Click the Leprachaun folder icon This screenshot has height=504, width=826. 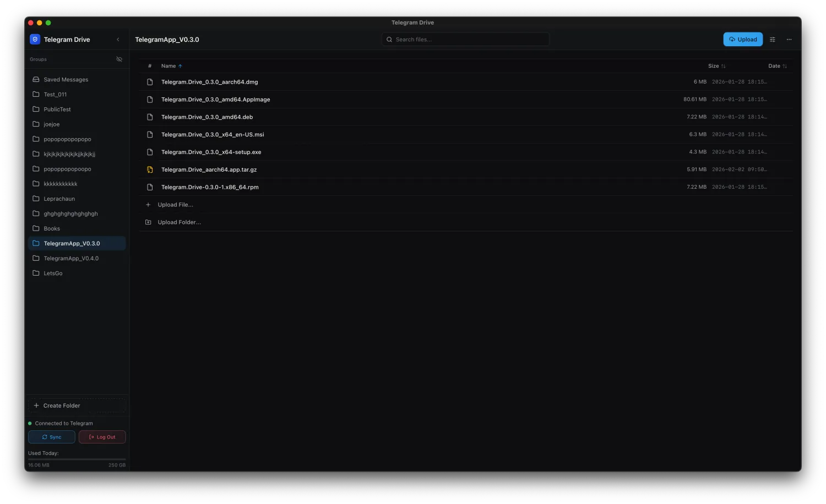coord(36,198)
